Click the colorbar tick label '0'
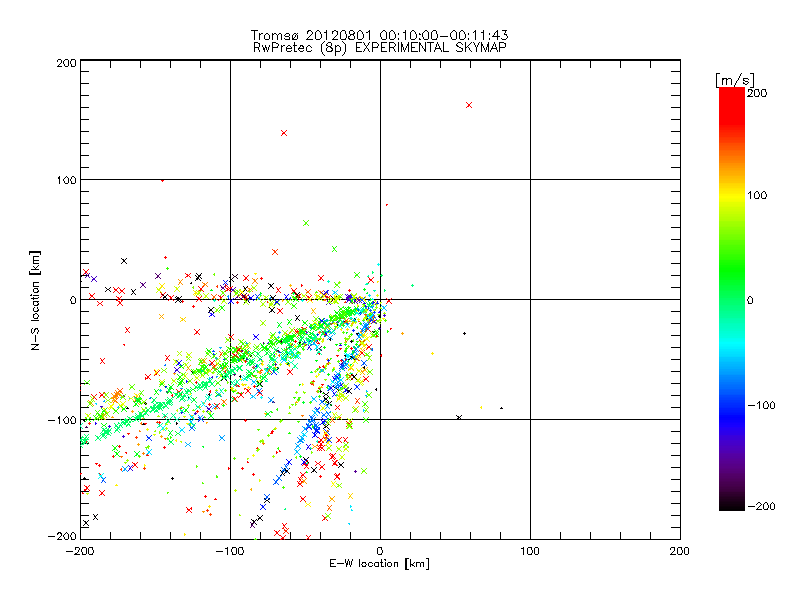 [750, 300]
